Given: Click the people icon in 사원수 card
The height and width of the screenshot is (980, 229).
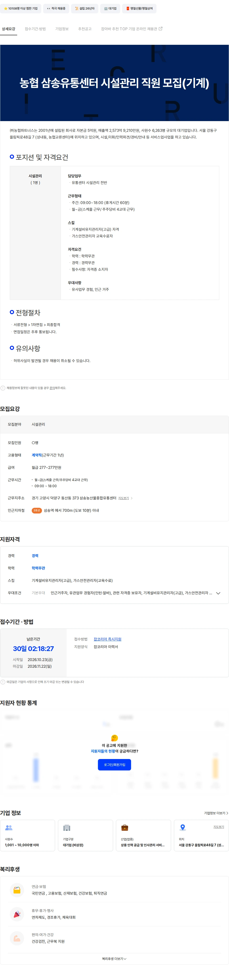Looking at the screenshot, I should (x=9, y=827).
